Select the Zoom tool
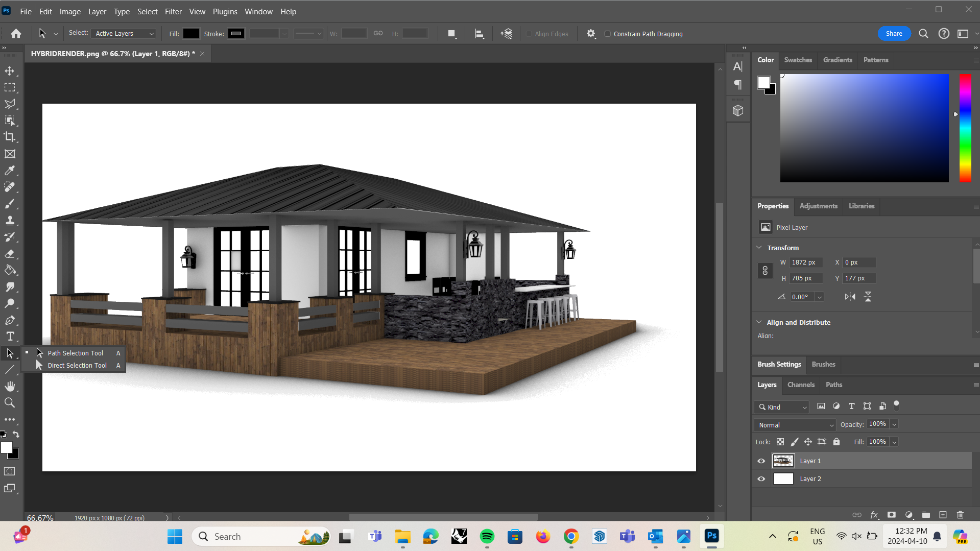Image resolution: width=980 pixels, height=551 pixels. pyautogui.click(x=10, y=403)
